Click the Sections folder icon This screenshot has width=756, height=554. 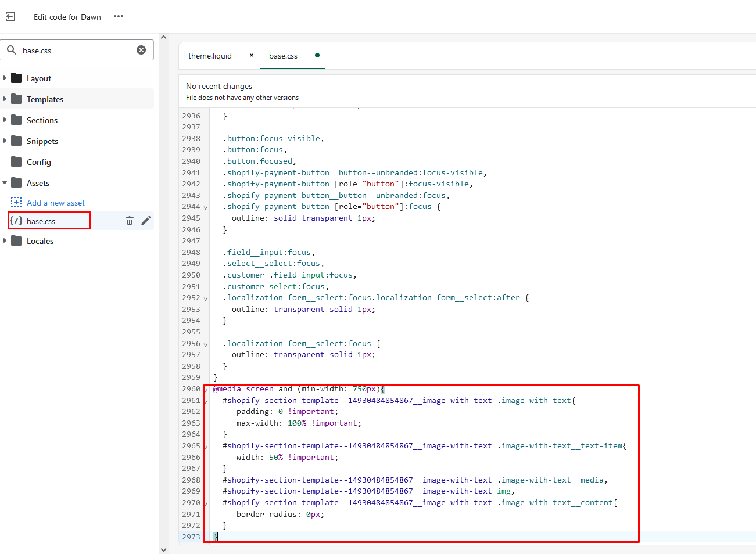pyautogui.click(x=16, y=120)
